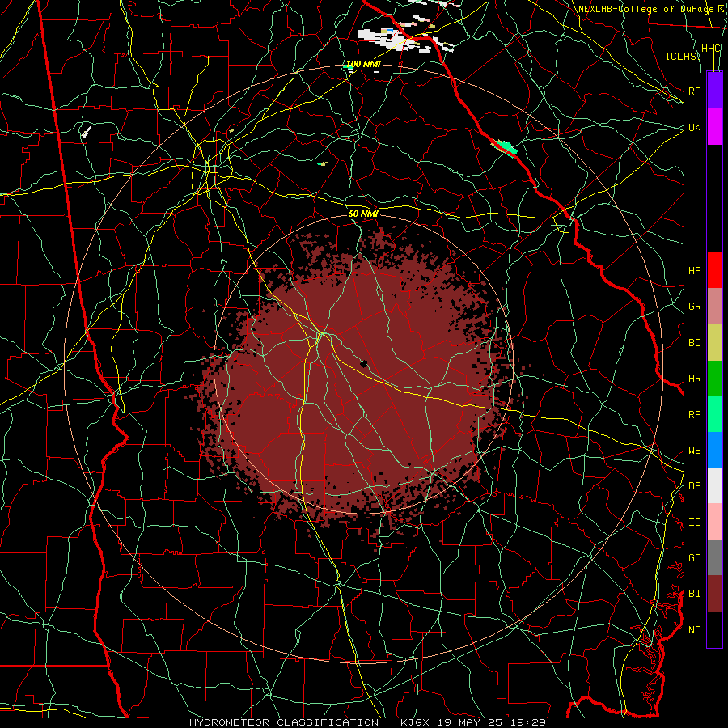The image size is (728, 728).
Task: Select the GR pink legend swatch
Action: (714, 307)
